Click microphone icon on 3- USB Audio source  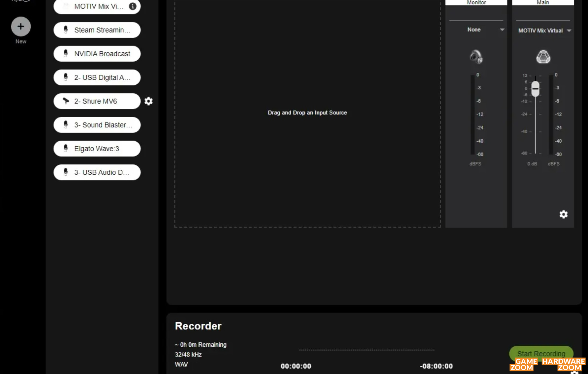[x=66, y=172]
